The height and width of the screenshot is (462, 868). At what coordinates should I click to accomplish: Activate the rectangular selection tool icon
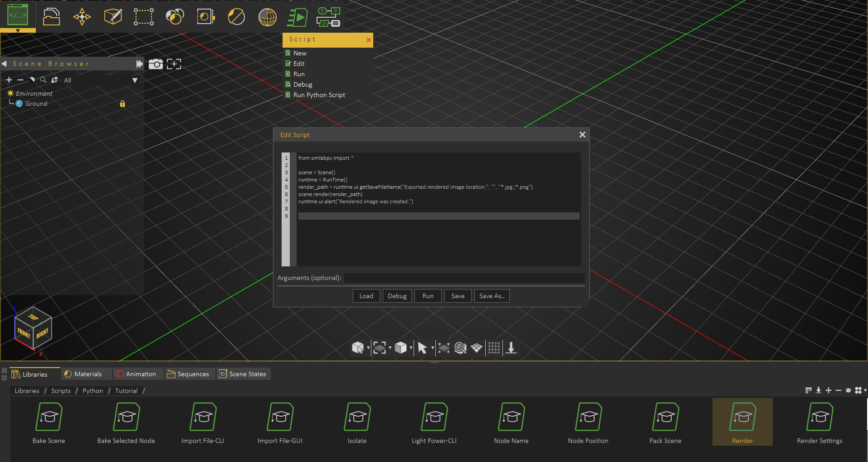pos(143,17)
